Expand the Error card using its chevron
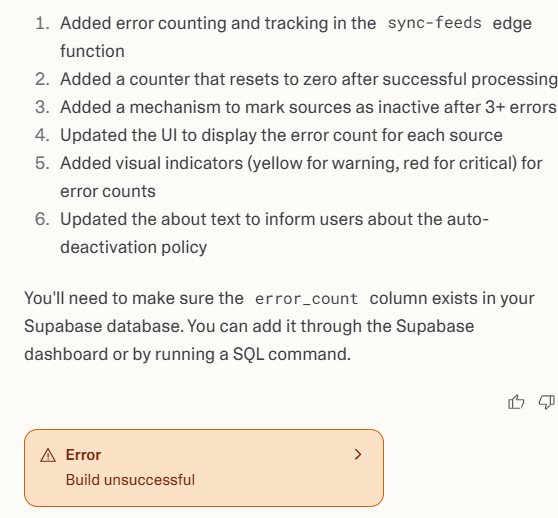The width and height of the screenshot is (558, 518). [358, 454]
